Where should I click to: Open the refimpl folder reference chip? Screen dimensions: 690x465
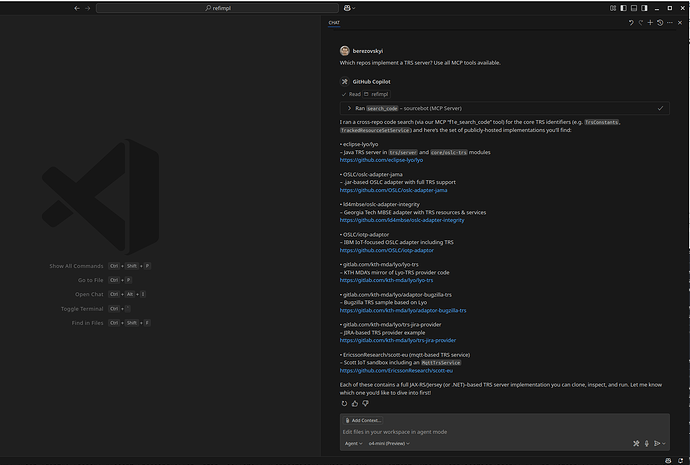376,94
